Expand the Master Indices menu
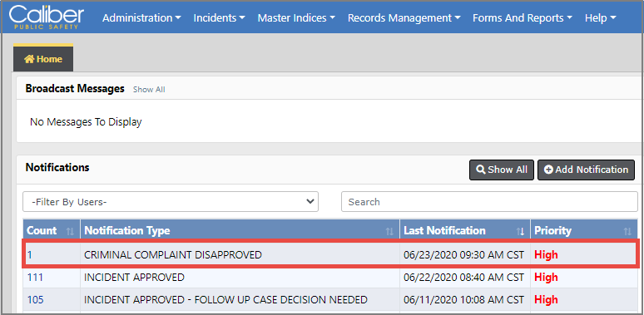 click(x=296, y=18)
